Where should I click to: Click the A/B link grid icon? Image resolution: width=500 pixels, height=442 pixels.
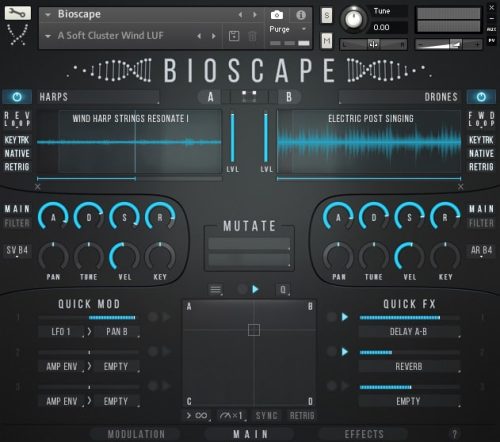click(x=249, y=97)
